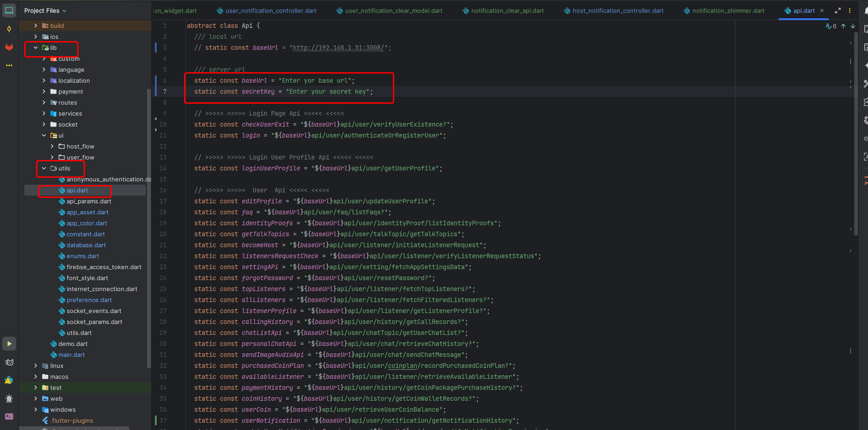Open the Run tool window
This screenshot has width=868, height=430.
click(x=9, y=344)
